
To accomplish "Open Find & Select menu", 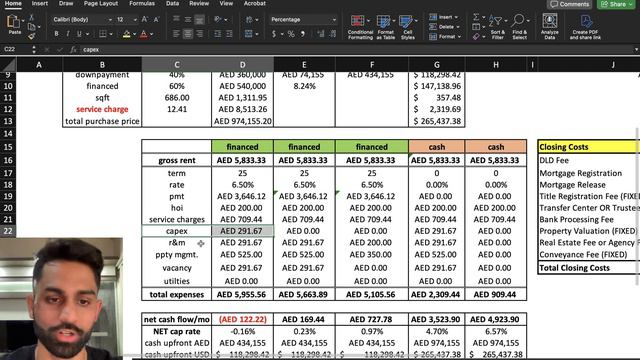I will [519, 27].
